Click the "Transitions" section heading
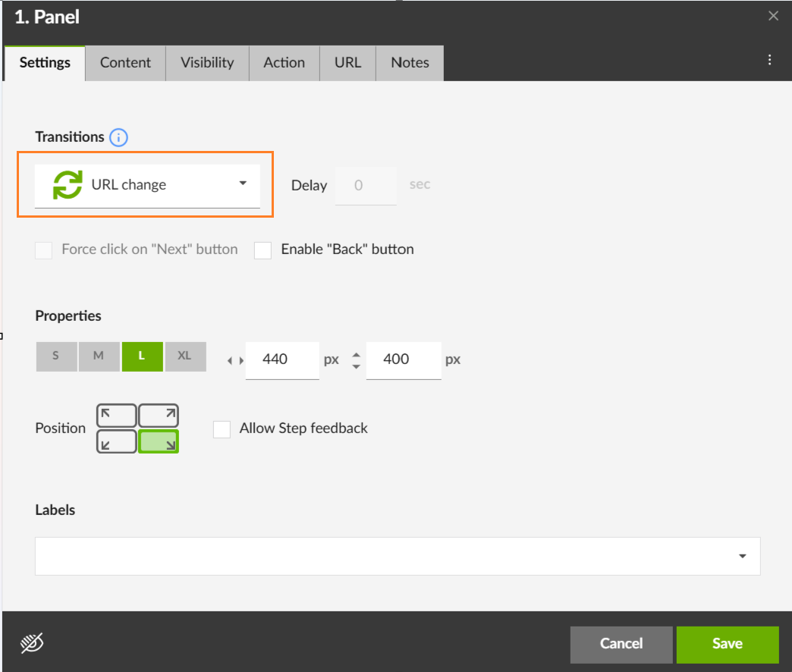Screen dimensions: 792x672 (x=70, y=137)
